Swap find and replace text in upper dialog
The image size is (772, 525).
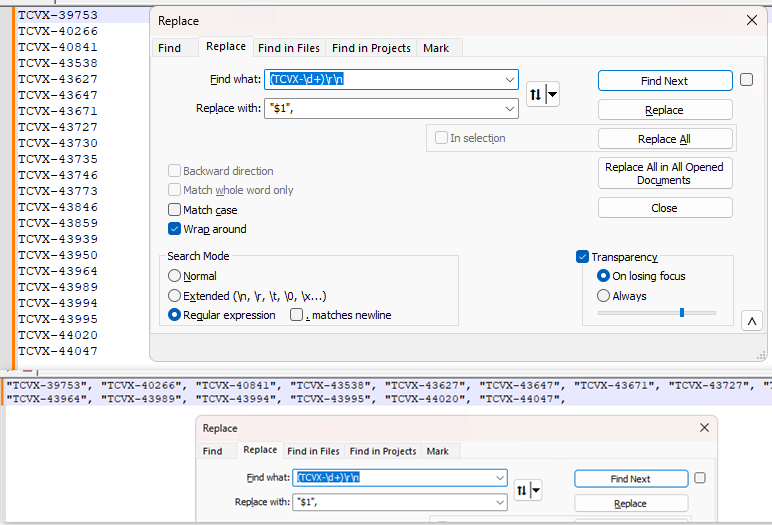pyautogui.click(x=536, y=94)
